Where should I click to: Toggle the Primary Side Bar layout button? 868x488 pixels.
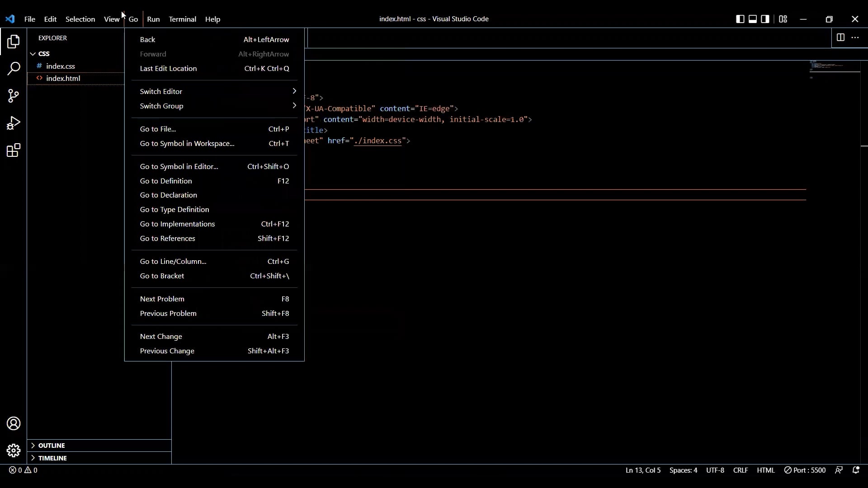740,19
